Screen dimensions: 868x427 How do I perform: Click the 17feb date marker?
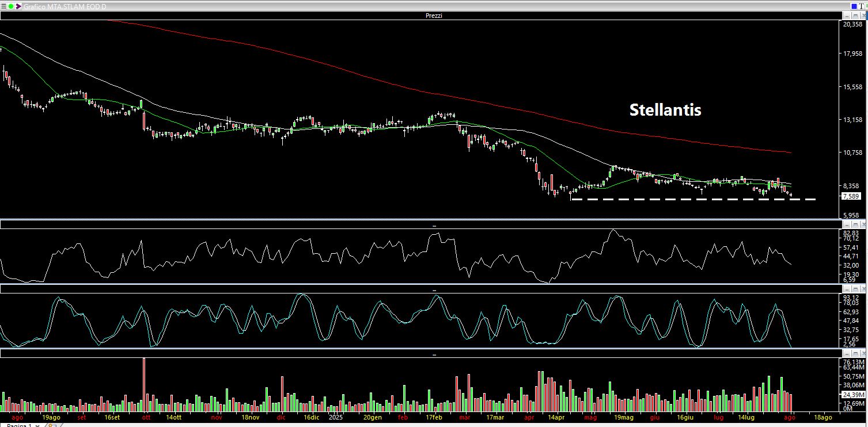point(434,417)
